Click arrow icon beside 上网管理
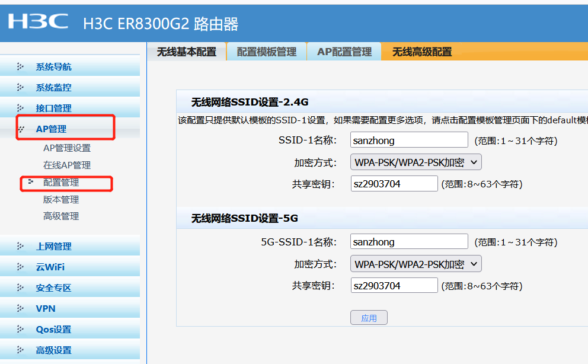The height and width of the screenshot is (364, 588). tap(20, 246)
